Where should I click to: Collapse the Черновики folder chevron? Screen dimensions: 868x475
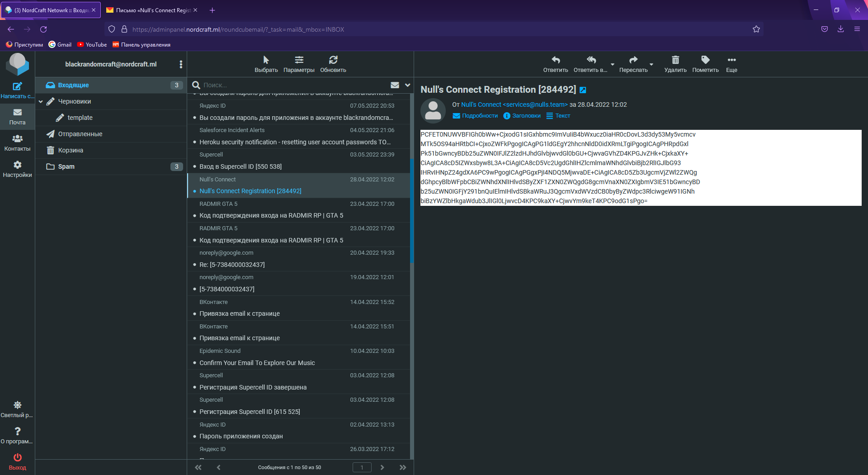[x=40, y=101]
